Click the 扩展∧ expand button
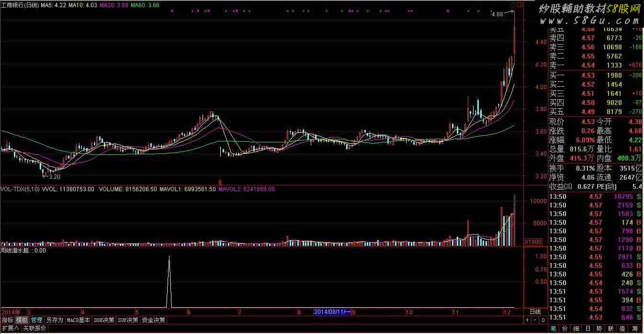Screen dimensions: 644x334 pyautogui.click(x=10, y=329)
